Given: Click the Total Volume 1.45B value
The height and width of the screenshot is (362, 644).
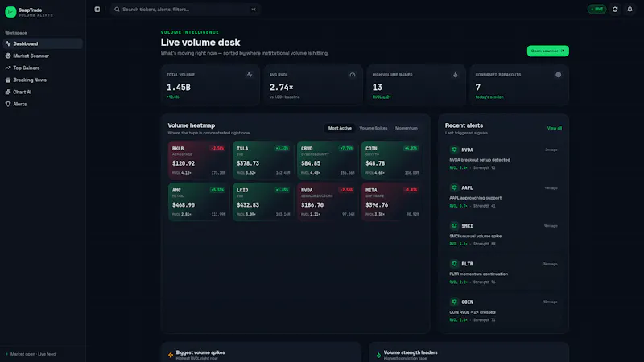Looking at the screenshot, I should 178,87.
